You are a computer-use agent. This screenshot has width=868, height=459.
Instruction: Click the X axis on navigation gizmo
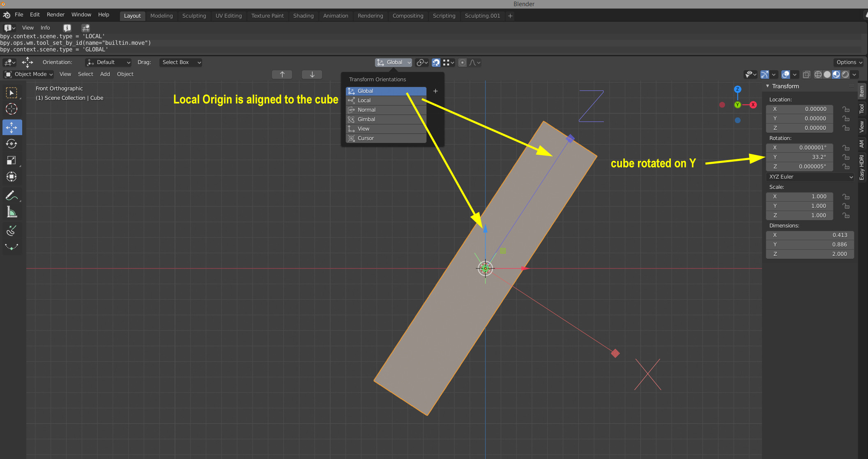[x=753, y=105]
